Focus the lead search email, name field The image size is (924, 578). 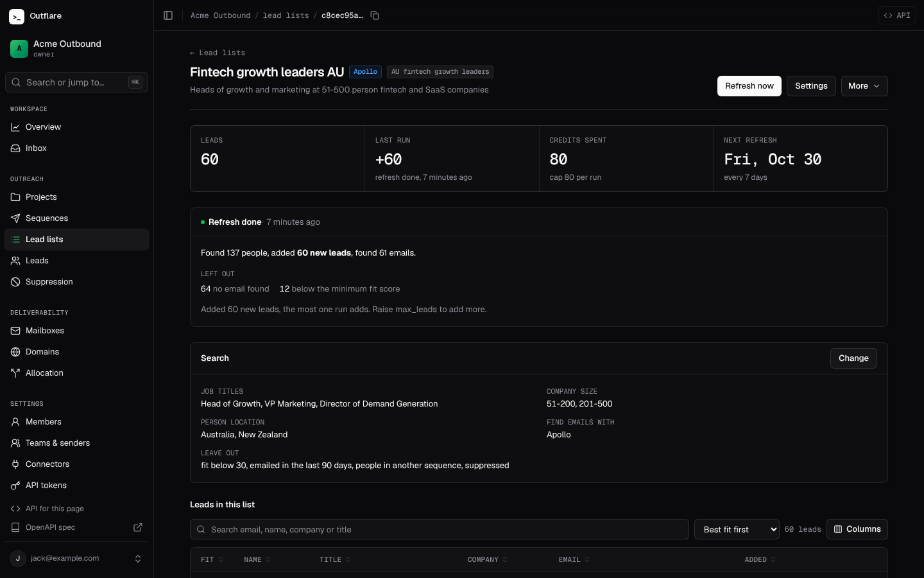[x=440, y=529]
